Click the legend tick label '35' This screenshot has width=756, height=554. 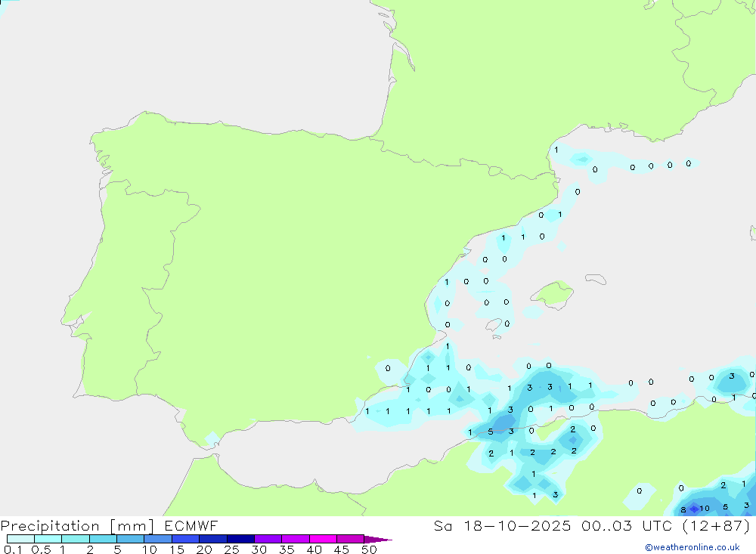coord(287,549)
